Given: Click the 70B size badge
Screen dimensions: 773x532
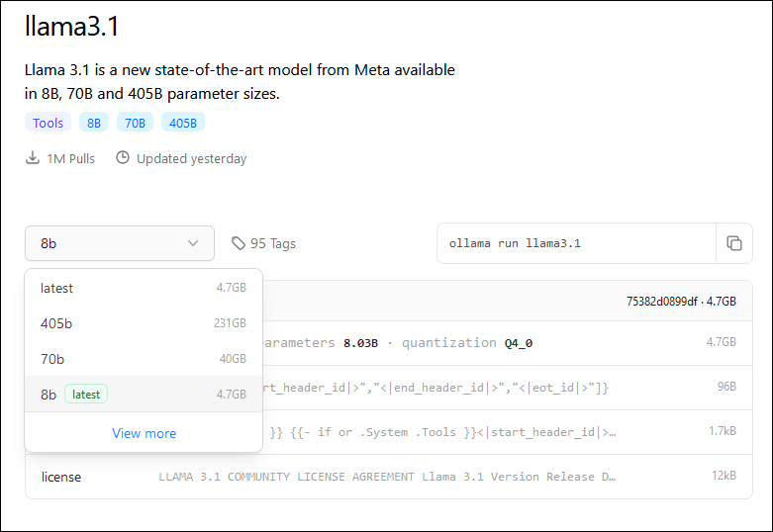Looking at the screenshot, I should tap(135, 123).
